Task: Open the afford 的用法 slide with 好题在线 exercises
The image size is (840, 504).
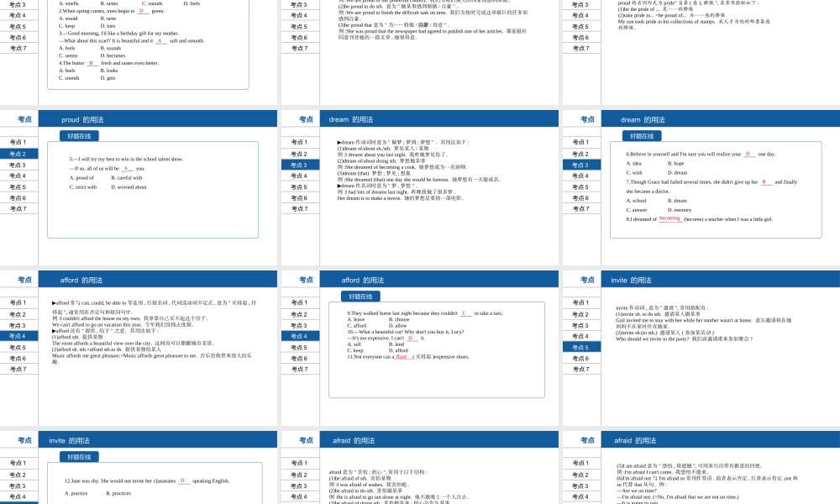Action: pyautogui.click(x=420, y=348)
